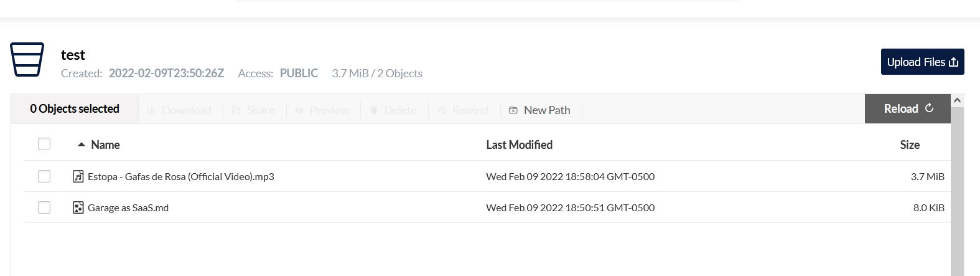Screen dimensions: 980x276
Task: Sort by Last Modified column
Action: pos(519,145)
